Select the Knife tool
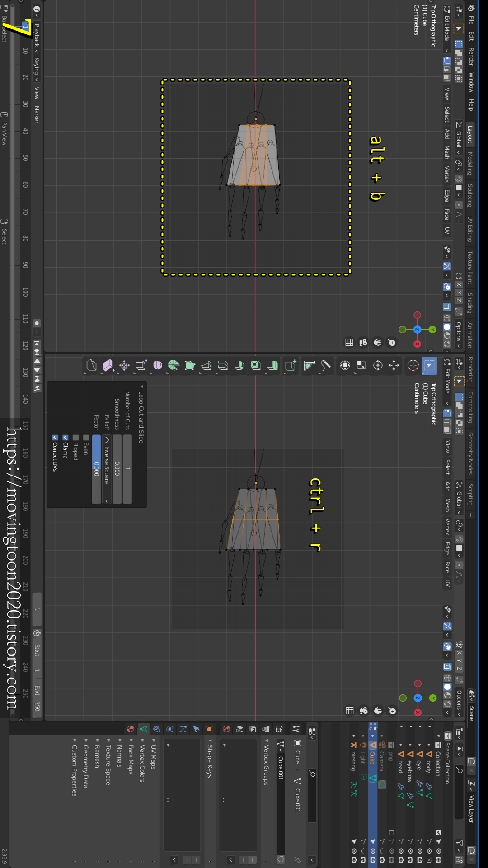 pos(206,366)
